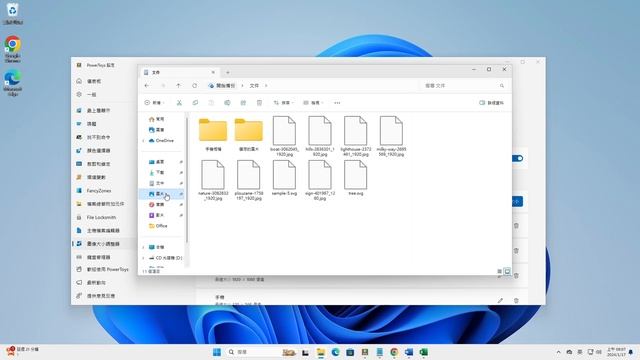Open FancyZones in the PowerToys sidebar
640x360 pixels.
click(93, 191)
